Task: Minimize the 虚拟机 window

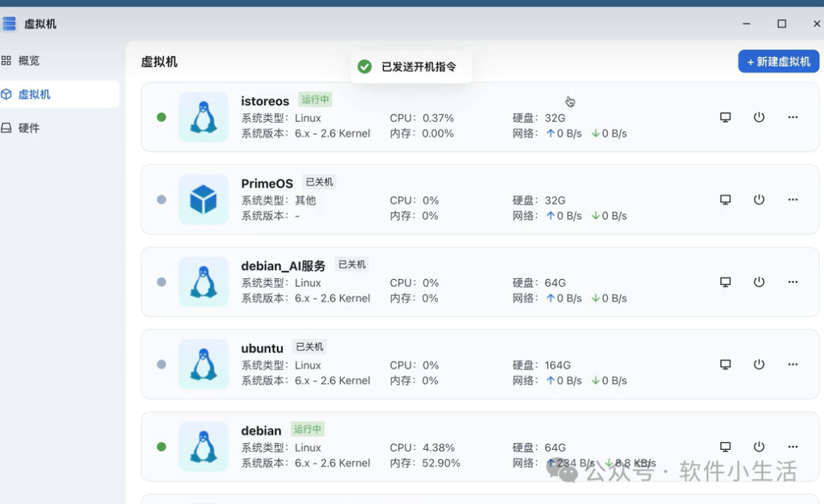Action: pos(746,24)
